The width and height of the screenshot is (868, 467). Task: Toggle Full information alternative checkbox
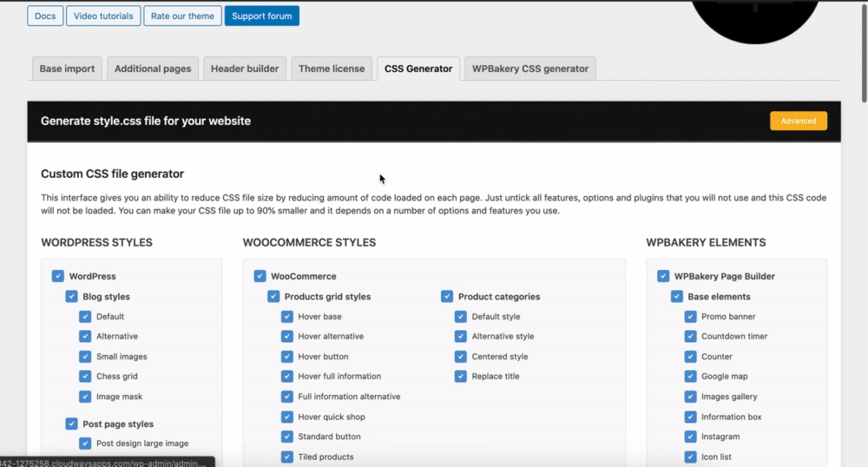[x=286, y=397]
